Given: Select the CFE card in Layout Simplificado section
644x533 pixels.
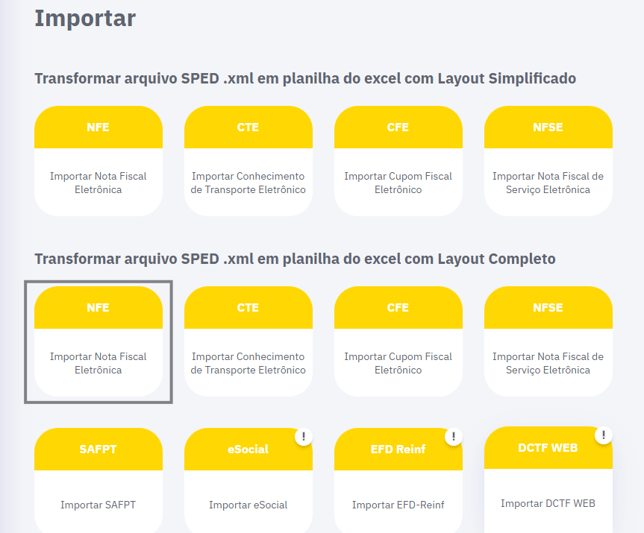Looking at the screenshot, I should [x=398, y=161].
